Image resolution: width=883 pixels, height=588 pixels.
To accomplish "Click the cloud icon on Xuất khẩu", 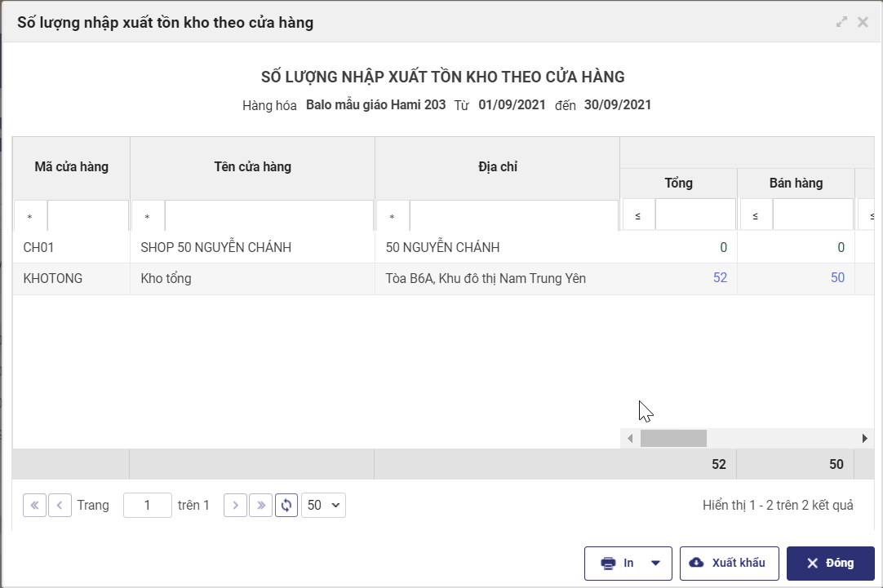I will coord(696,564).
